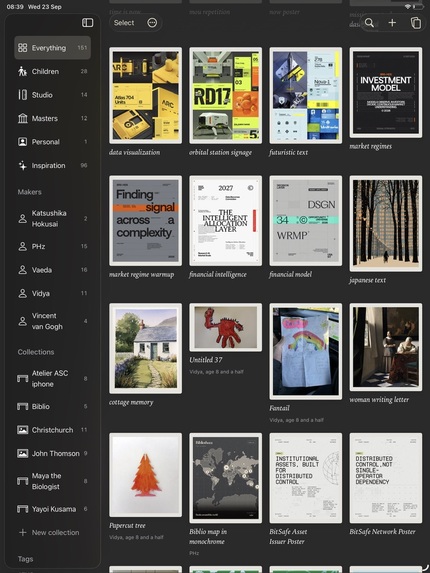The height and width of the screenshot is (573, 430).
Task: Toggle the sidebar panel icon
Action: (x=87, y=23)
